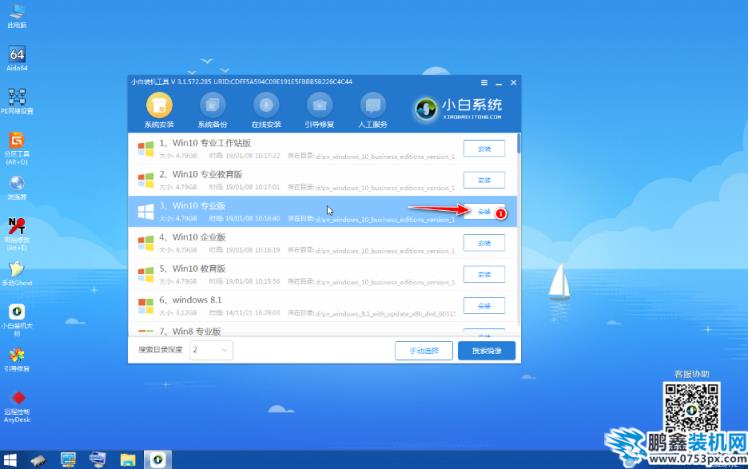Open the 分区工具 (Alt+D) desktop icon
Image resolution: width=748 pixels, height=469 pixels.
[17, 148]
